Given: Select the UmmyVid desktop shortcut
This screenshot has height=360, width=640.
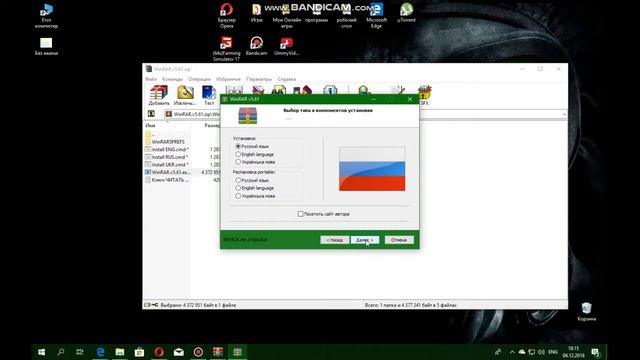Looking at the screenshot, I should pos(287,46).
